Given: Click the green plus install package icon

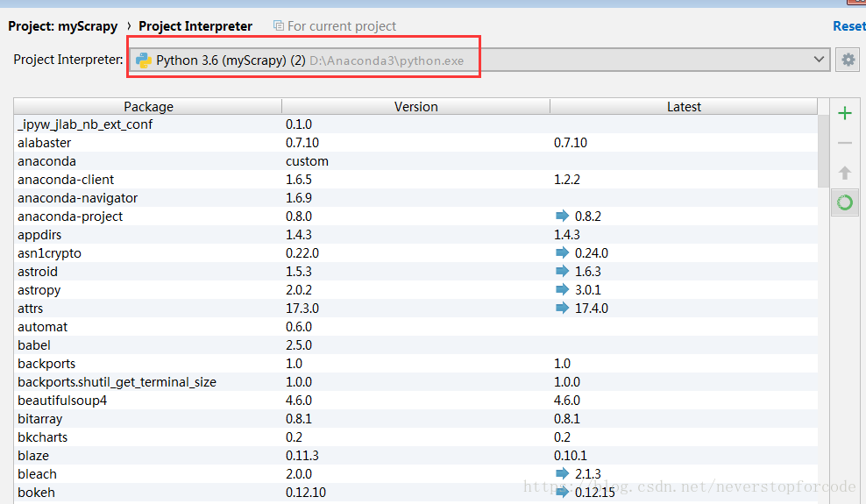Looking at the screenshot, I should 844,114.
